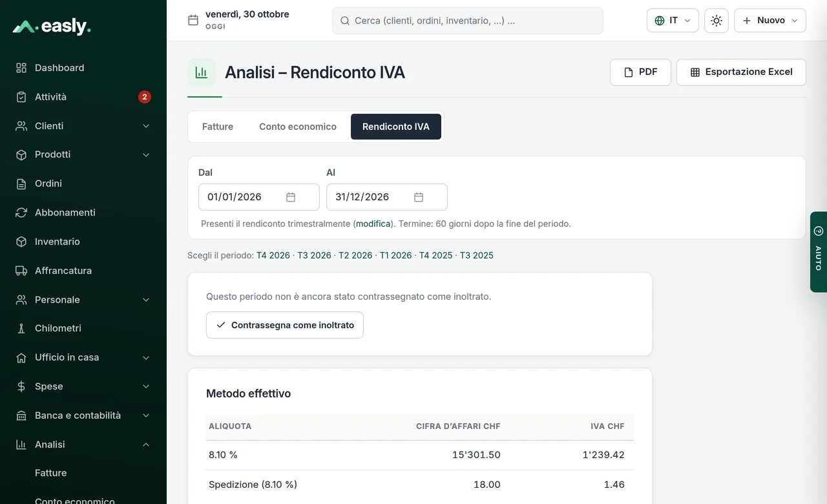This screenshot has width=827, height=504.
Task: Click the Esportazione Excel button
Action: [741, 72]
